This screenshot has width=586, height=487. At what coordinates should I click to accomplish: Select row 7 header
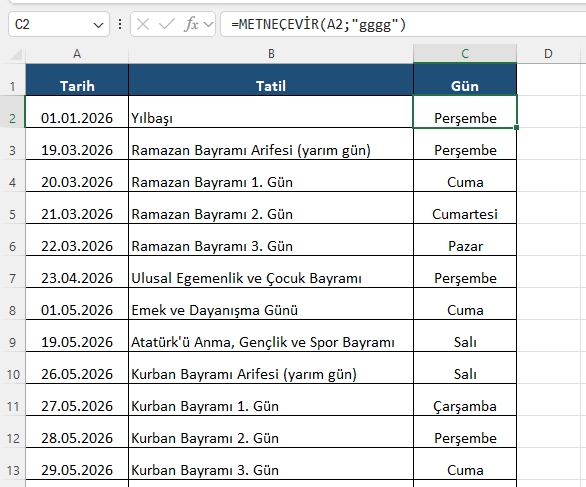[x=13, y=272]
